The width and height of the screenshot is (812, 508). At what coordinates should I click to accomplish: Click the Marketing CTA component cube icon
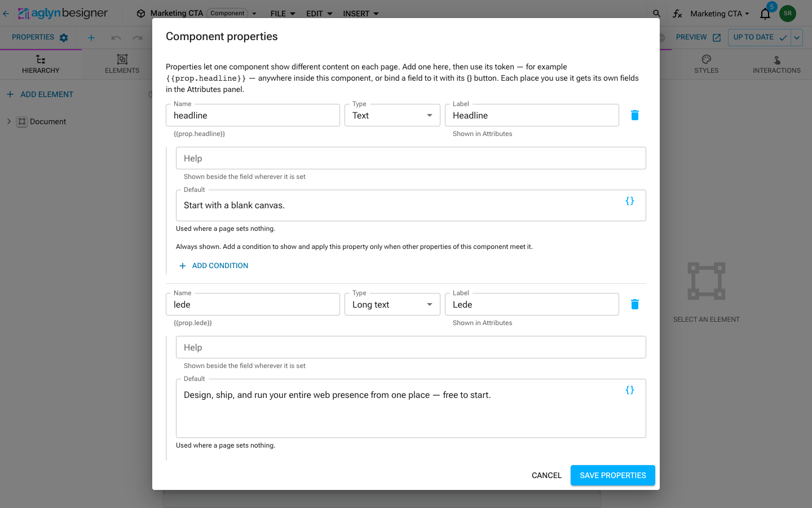pyautogui.click(x=141, y=14)
